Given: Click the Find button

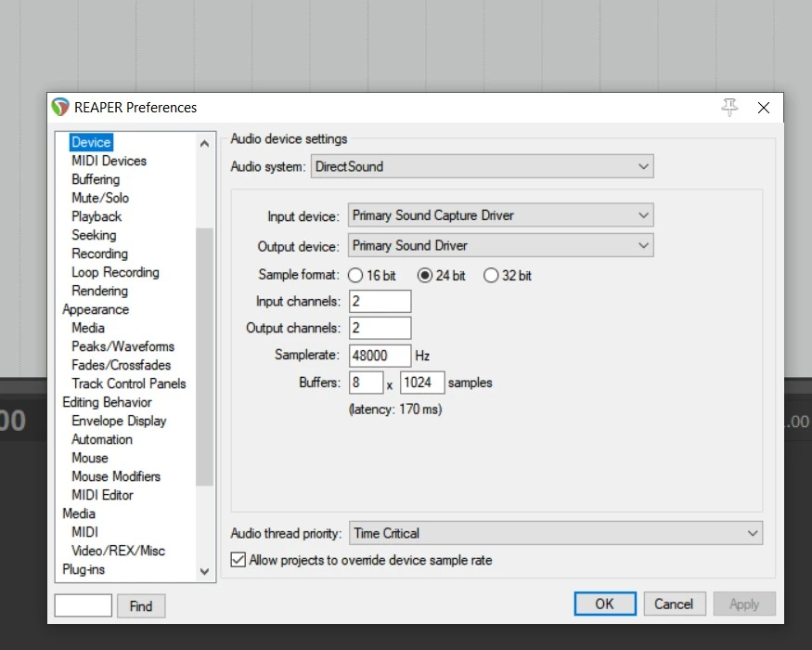Looking at the screenshot, I should pyautogui.click(x=141, y=606).
